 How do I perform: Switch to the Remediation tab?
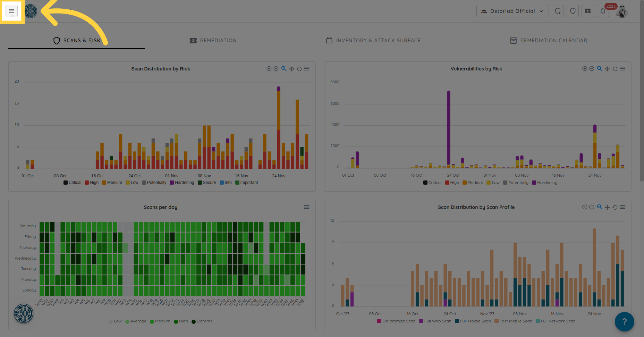(x=213, y=41)
